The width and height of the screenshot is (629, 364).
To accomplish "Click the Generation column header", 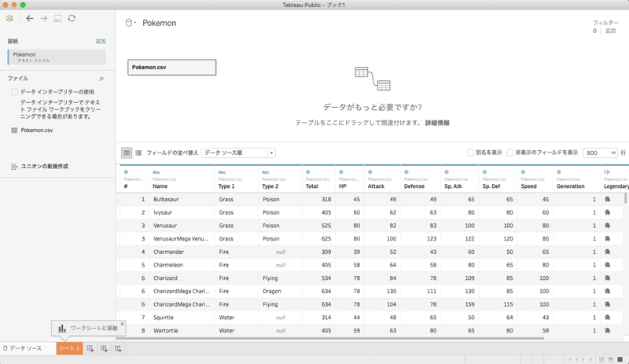I will [x=571, y=186].
